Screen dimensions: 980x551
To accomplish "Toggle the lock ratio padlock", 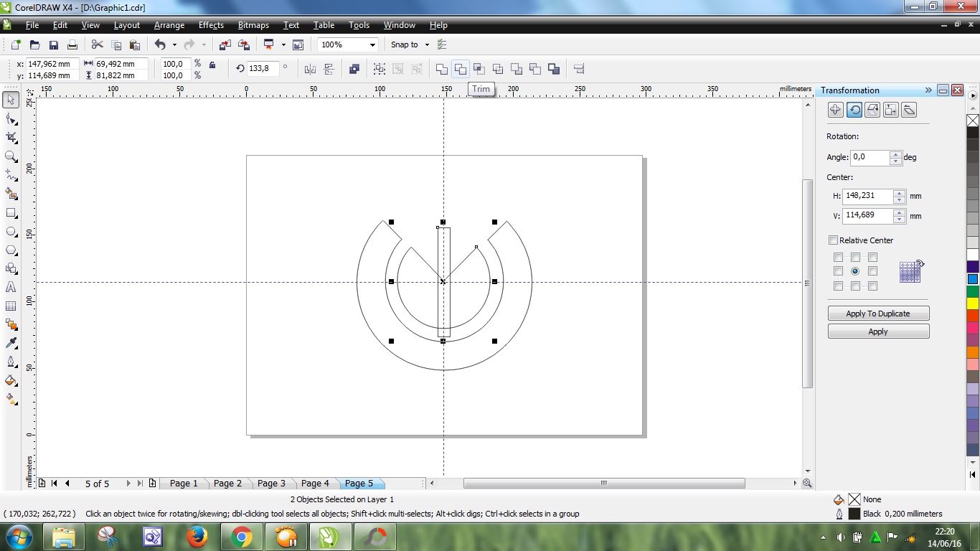I will pyautogui.click(x=212, y=65).
